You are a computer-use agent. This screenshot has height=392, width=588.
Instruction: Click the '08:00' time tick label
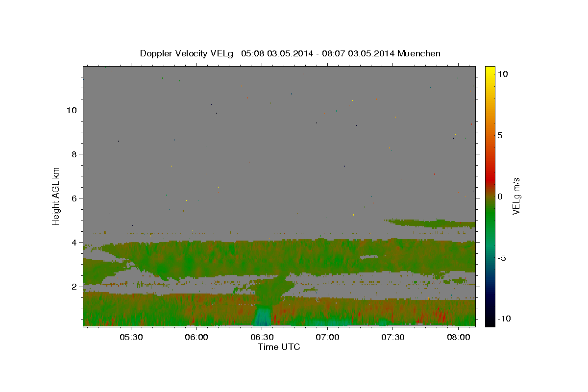[x=458, y=338]
